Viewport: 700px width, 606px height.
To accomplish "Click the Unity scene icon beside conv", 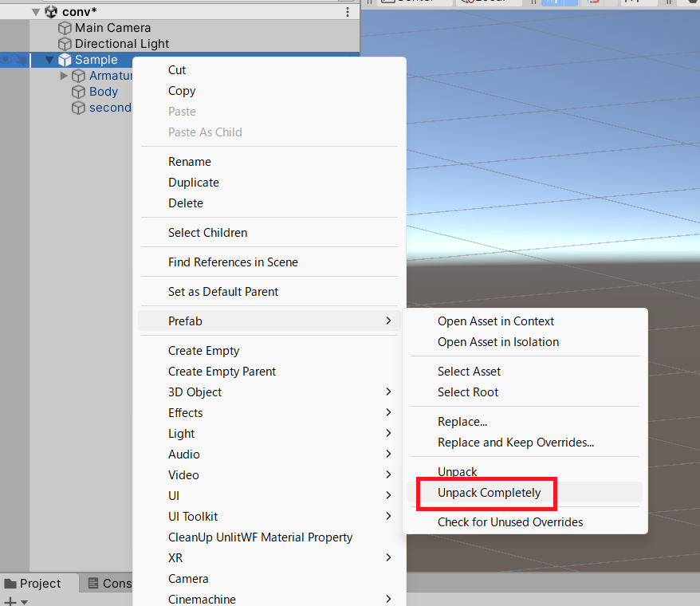I will (x=51, y=12).
